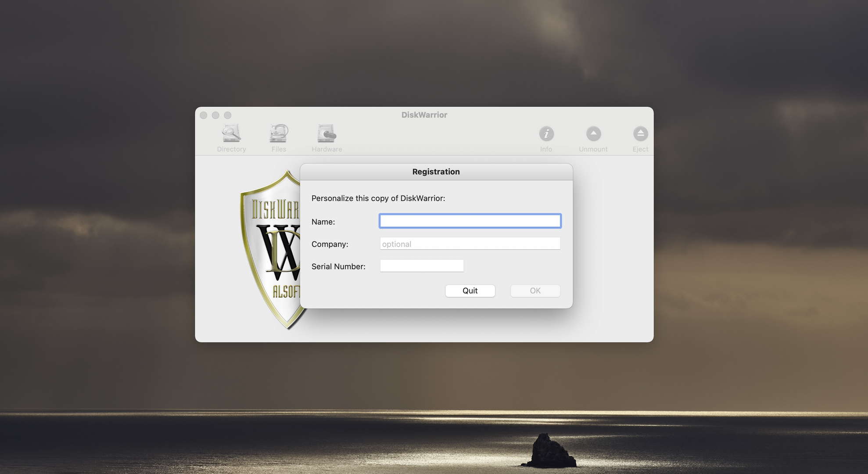This screenshot has width=868, height=474.
Task: Click Personalize this copy label area
Action: [378, 198]
